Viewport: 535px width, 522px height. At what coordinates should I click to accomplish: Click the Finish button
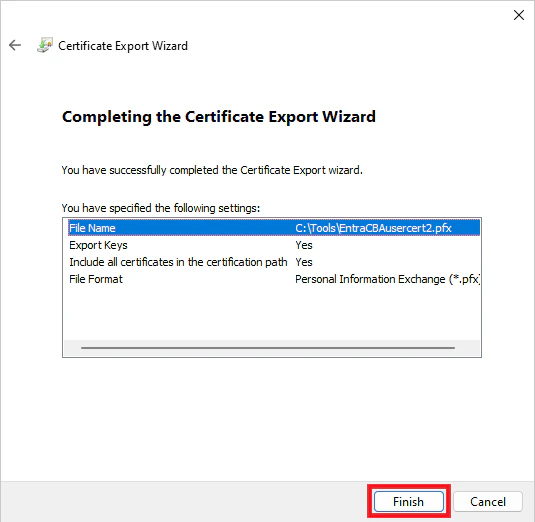pos(408,501)
